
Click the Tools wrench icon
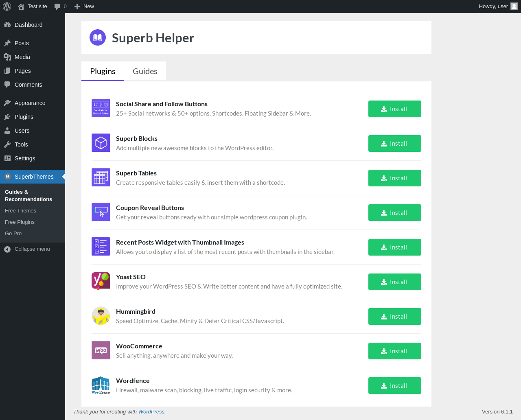coord(7,144)
